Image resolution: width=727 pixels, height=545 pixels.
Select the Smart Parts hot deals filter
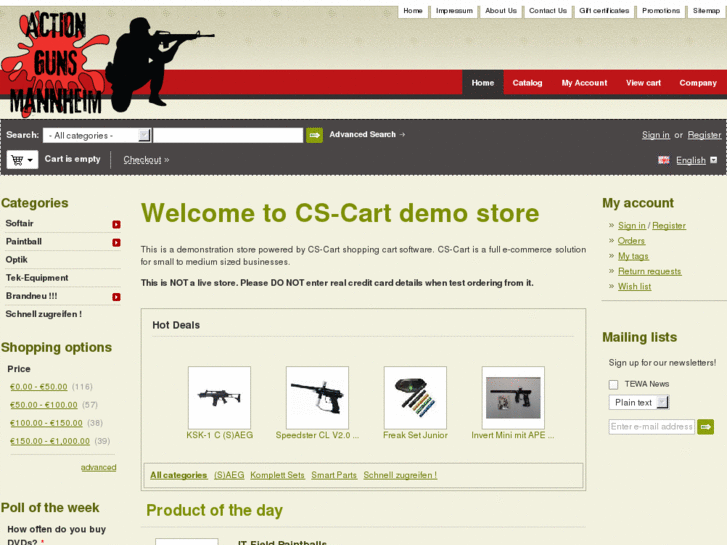[334, 475]
